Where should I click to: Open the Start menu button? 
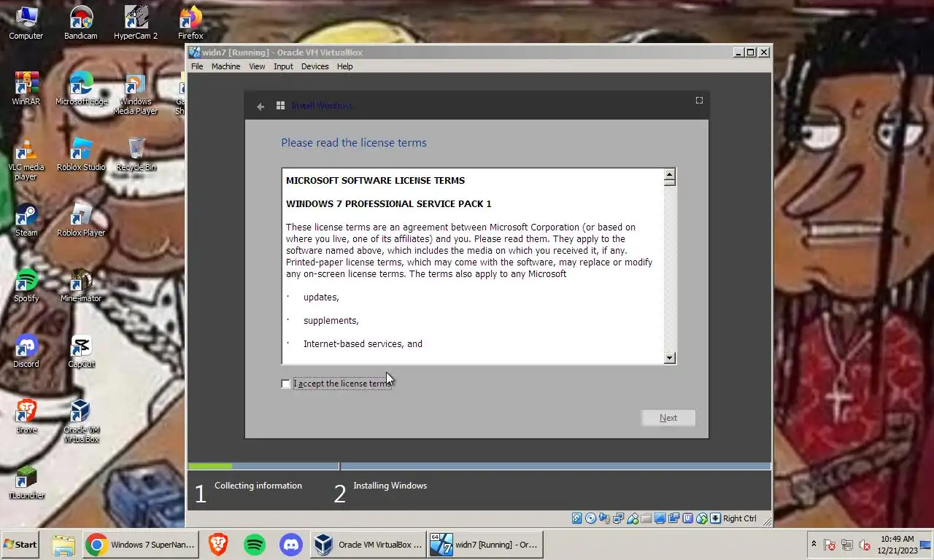point(20,544)
